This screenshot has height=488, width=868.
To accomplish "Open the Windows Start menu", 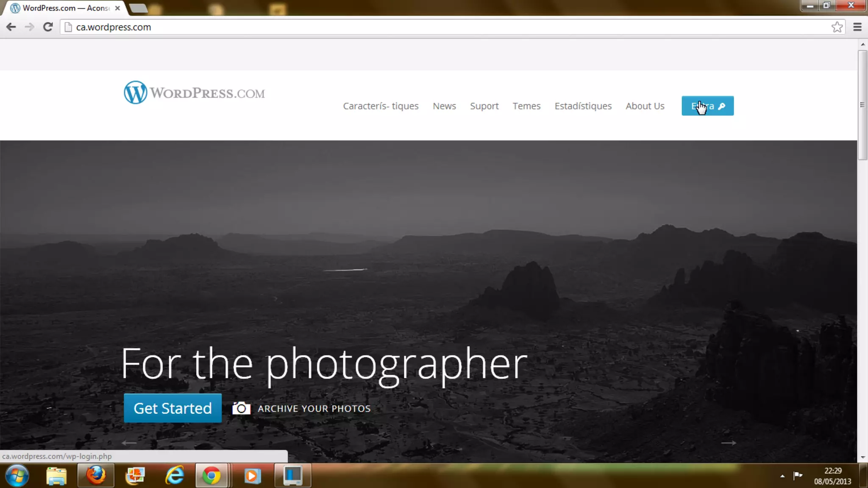I will click(x=17, y=476).
